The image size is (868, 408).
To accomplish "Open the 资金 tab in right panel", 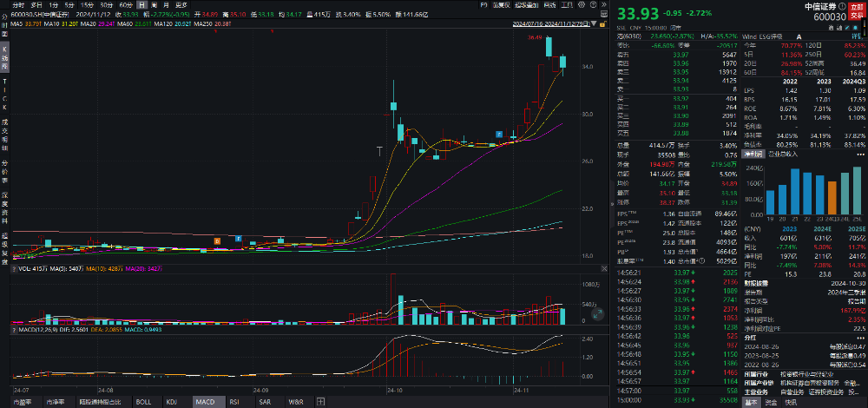I will pyautogui.click(x=771, y=402).
